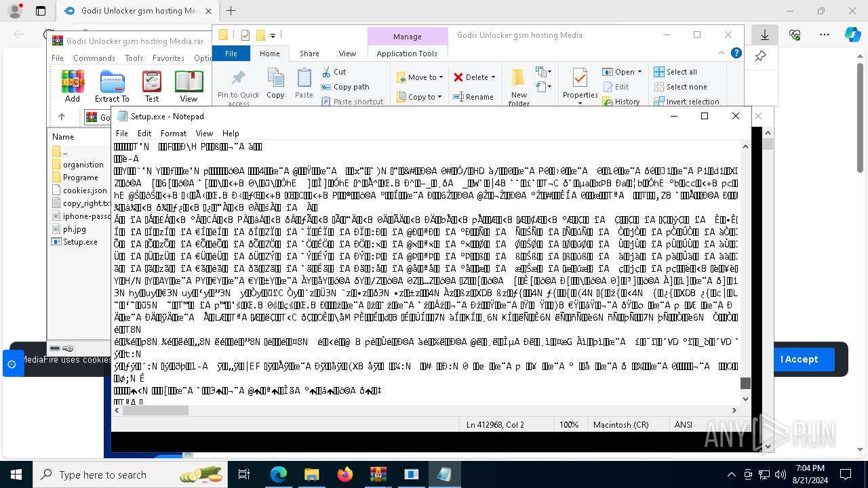Open Edge Copilot icon
This screenshot has height=488, width=868.
(852, 35)
